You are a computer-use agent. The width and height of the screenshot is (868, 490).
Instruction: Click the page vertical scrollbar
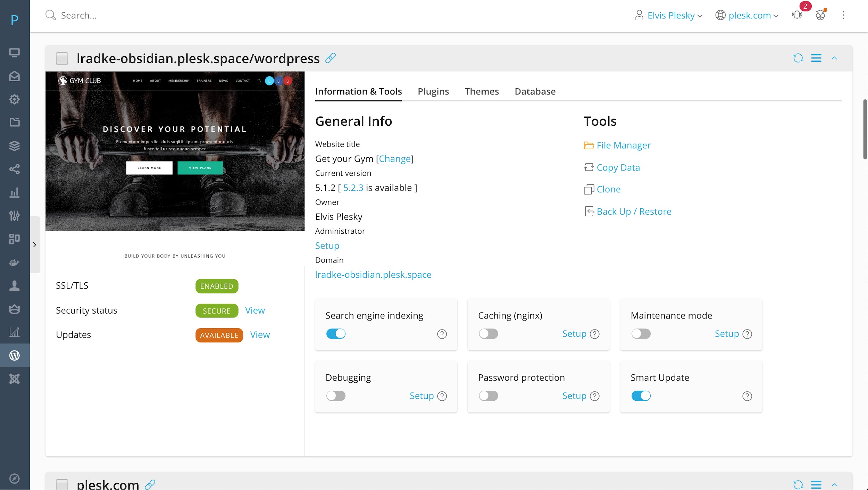[x=865, y=129]
